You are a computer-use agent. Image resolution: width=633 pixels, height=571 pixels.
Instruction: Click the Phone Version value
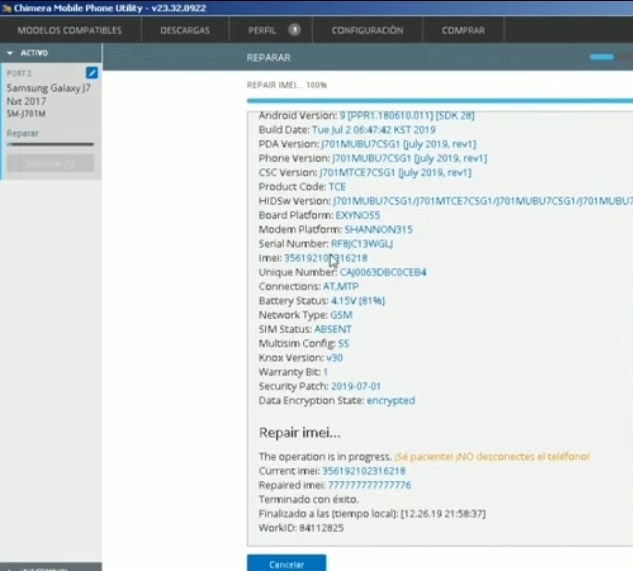click(x=410, y=158)
